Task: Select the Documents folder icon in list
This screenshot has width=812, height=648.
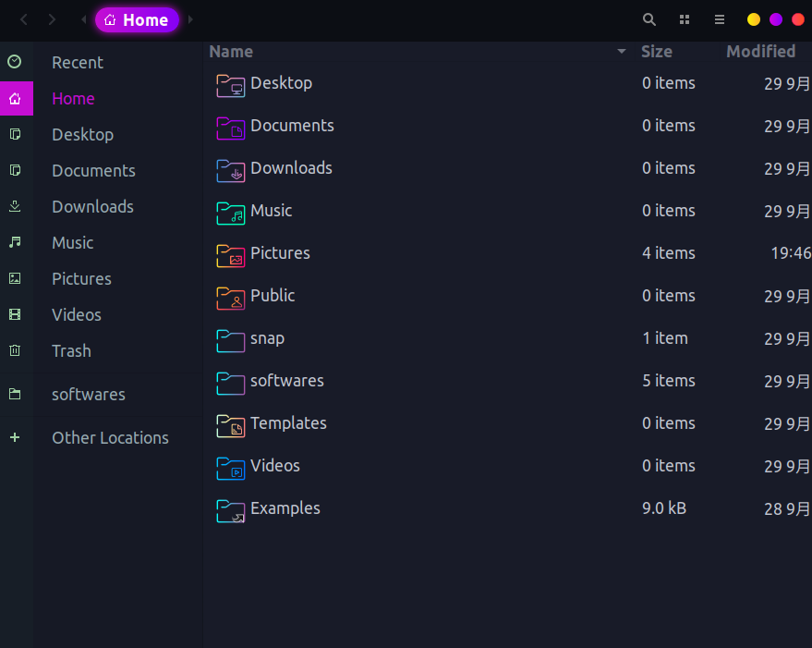Action: coord(230,128)
